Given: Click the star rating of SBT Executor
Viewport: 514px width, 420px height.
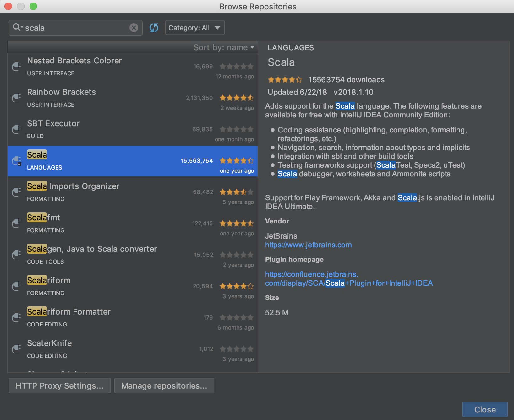Looking at the screenshot, I should 237,129.
